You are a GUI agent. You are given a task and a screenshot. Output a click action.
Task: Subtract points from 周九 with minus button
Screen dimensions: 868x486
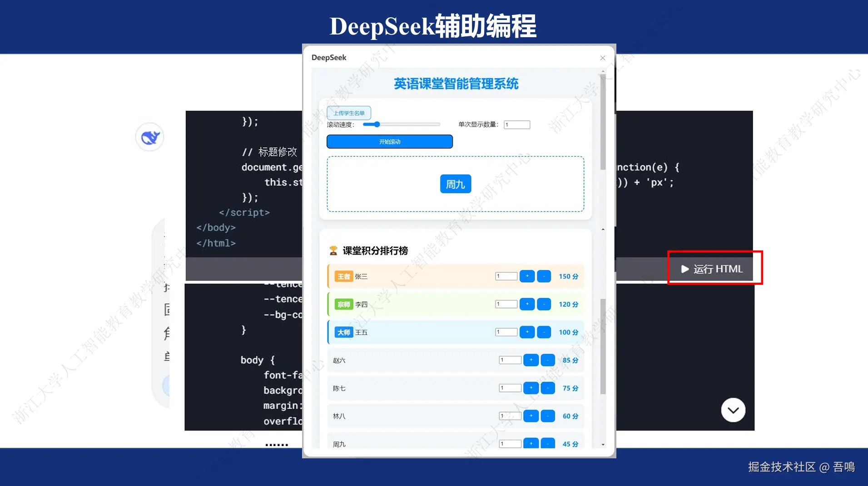[548, 443]
